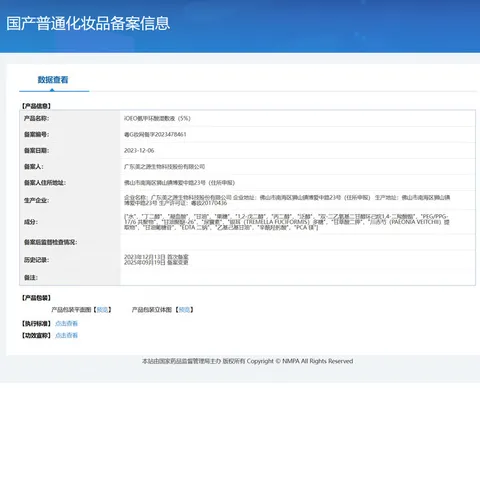Click the 产品名称 row label
480x480 pixels.
coord(36,118)
